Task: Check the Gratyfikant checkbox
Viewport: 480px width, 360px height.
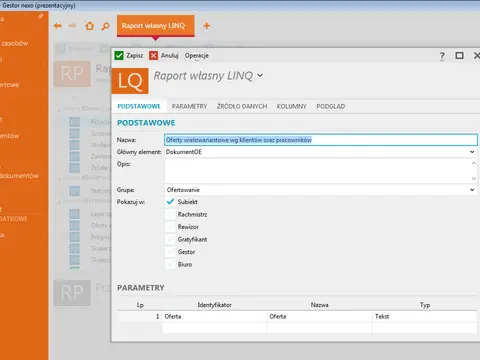Action: click(x=170, y=239)
